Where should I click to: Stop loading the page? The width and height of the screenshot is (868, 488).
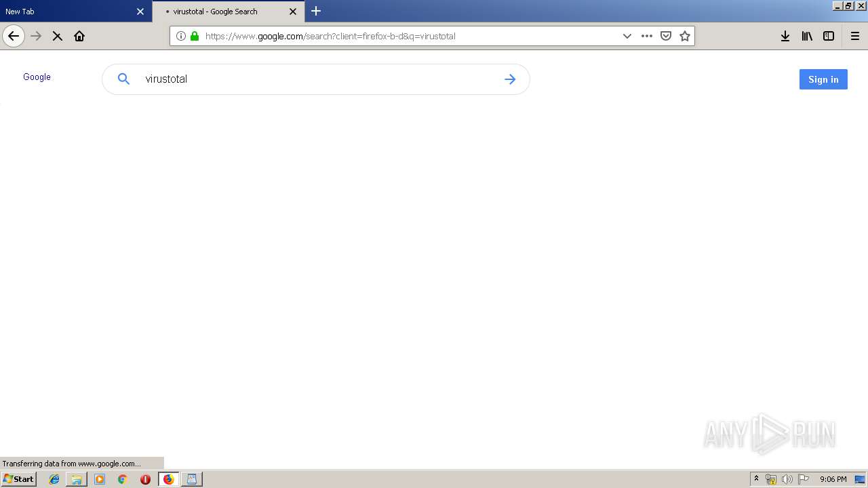58,36
